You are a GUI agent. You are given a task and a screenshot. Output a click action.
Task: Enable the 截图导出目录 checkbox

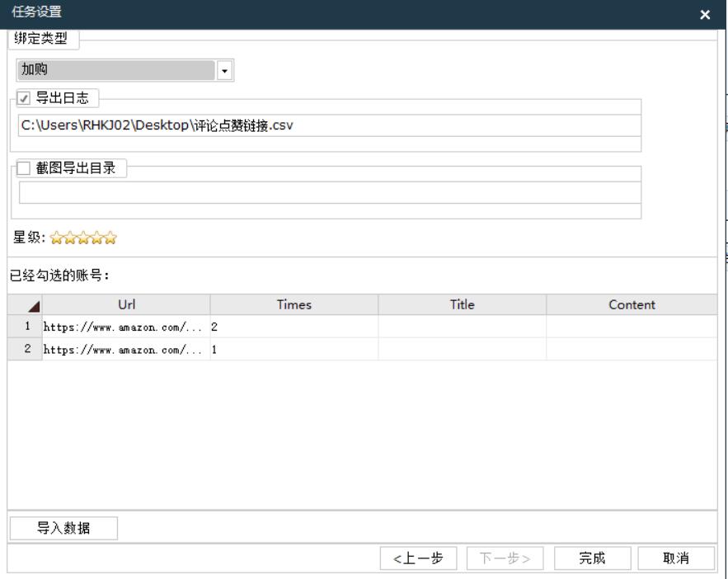pos(24,168)
